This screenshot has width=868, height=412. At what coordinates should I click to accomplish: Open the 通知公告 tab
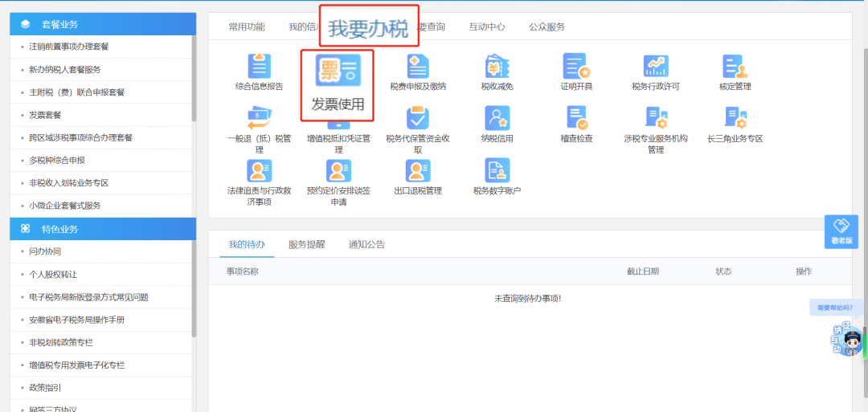[366, 244]
